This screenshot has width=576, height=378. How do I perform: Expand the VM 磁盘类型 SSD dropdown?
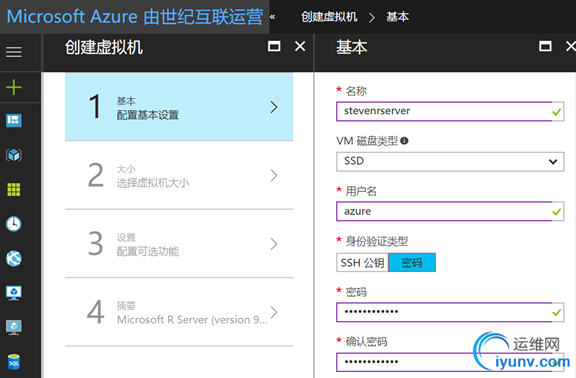450,162
